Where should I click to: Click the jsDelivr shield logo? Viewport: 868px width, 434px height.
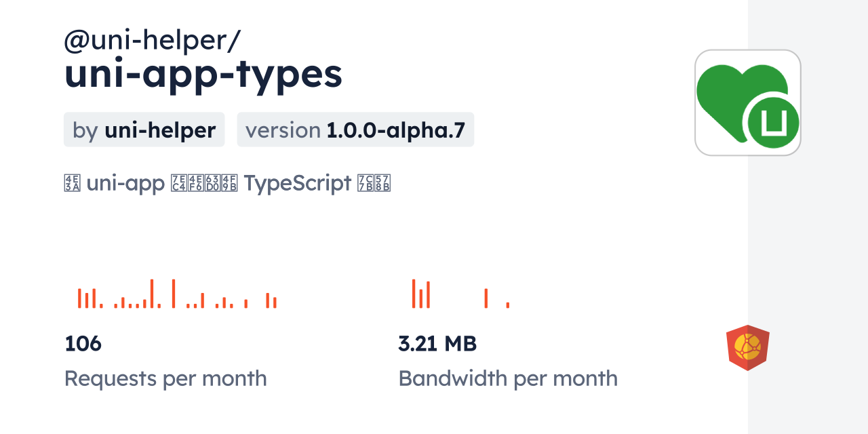(747, 347)
